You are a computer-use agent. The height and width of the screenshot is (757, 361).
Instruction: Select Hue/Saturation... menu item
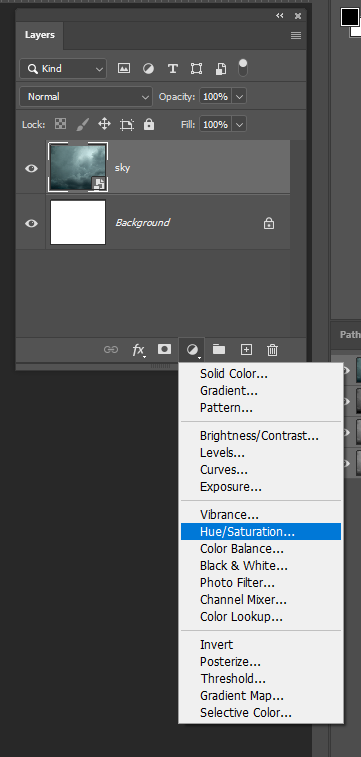pos(261,532)
